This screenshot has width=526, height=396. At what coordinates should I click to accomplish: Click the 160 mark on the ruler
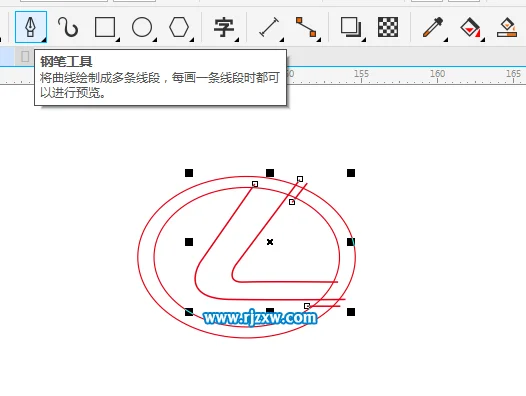[x=437, y=73]
